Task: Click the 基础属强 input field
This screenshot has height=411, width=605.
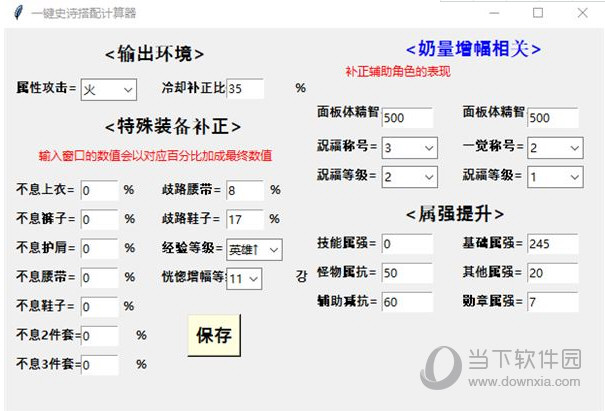Action: click(553, 244)
